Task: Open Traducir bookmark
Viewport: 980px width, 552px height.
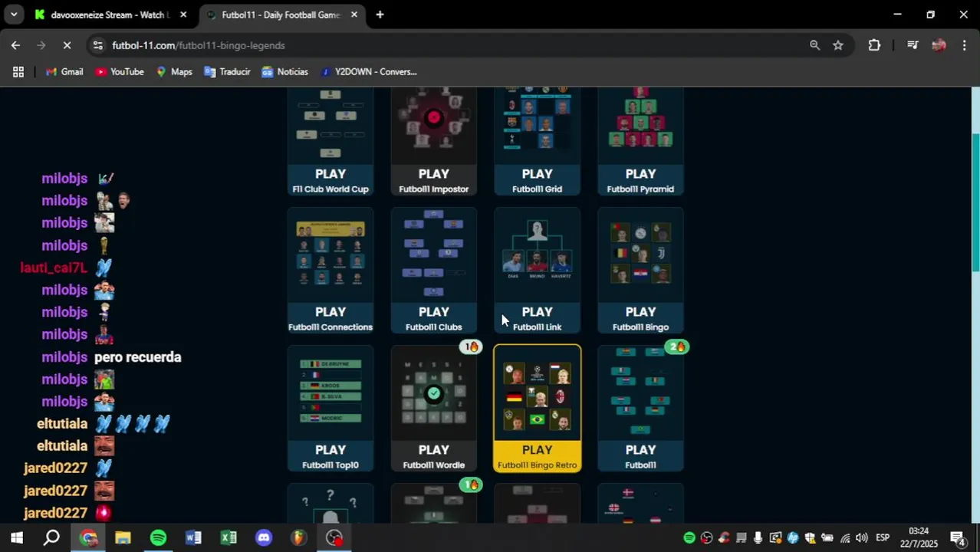Action: 227,71
